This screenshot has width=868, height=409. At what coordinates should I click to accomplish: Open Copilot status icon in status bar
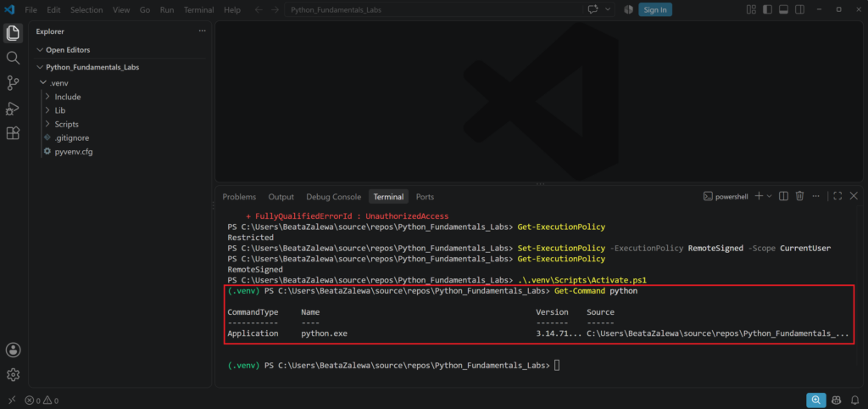(x=837, y=401)
